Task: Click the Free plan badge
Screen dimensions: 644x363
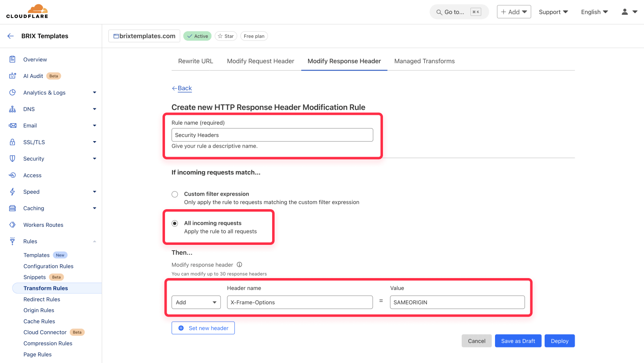Action: (x=254, y=36)
